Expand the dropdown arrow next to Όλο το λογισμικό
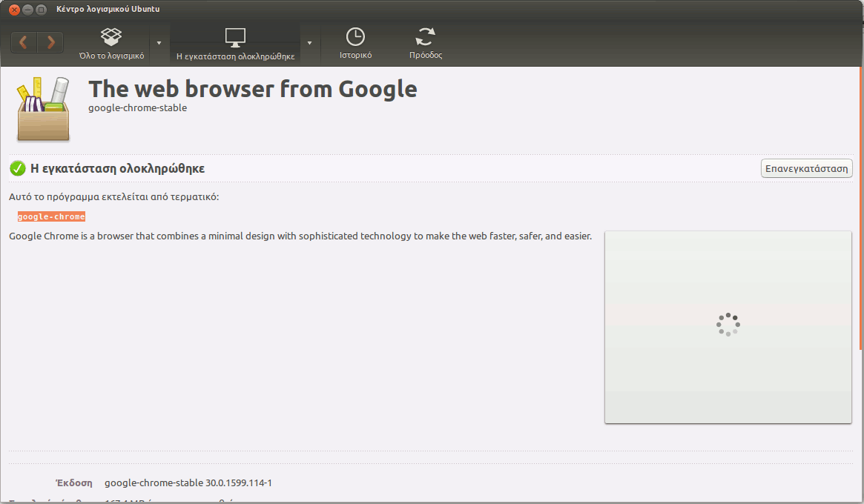 coord(159,43)
